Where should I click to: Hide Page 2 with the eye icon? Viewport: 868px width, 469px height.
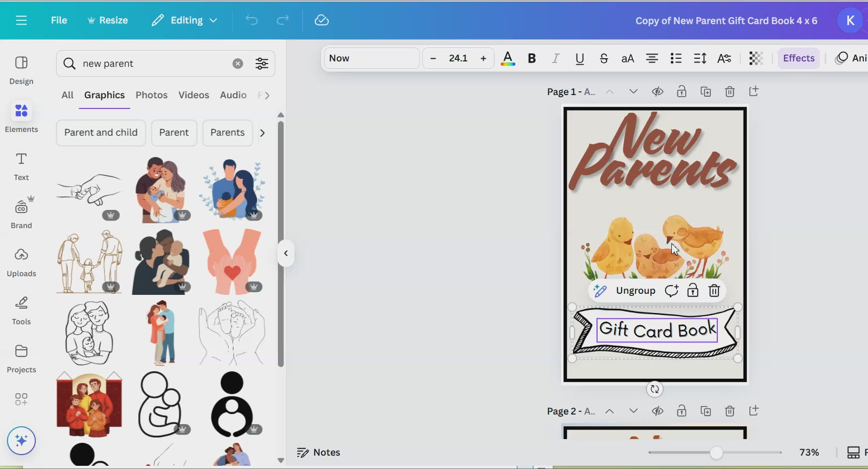click(x=657, y=411)
